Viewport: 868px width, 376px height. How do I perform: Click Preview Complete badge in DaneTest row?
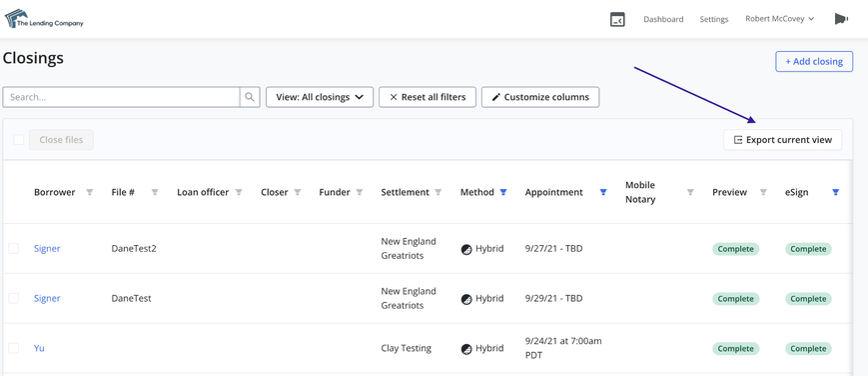pos(736,299)
